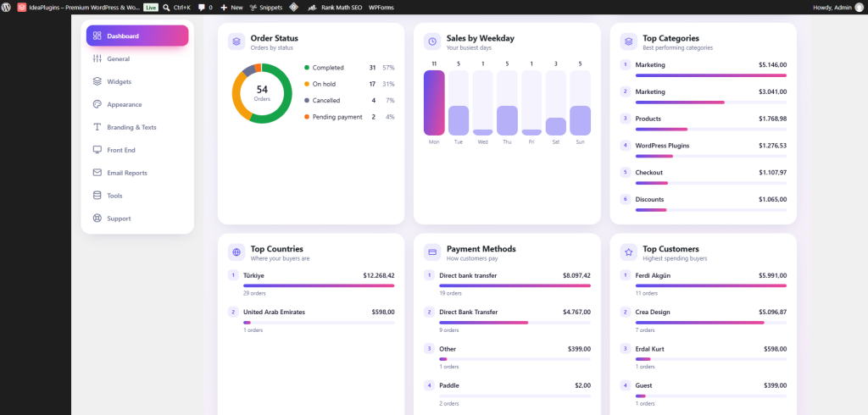The image size is (868, 415).
Task: Open the comments bubble icon
Action: pos(202,8)
